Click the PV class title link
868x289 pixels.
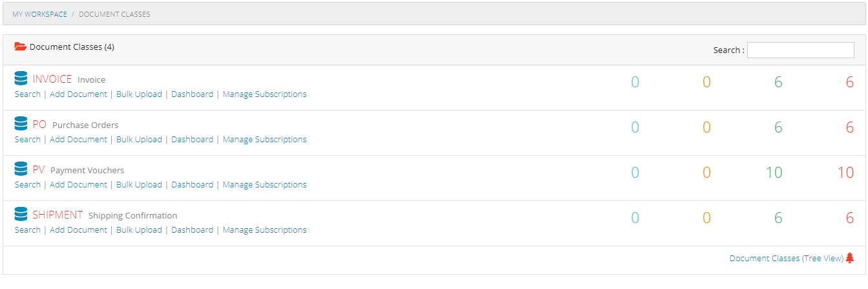click(39, 169)
